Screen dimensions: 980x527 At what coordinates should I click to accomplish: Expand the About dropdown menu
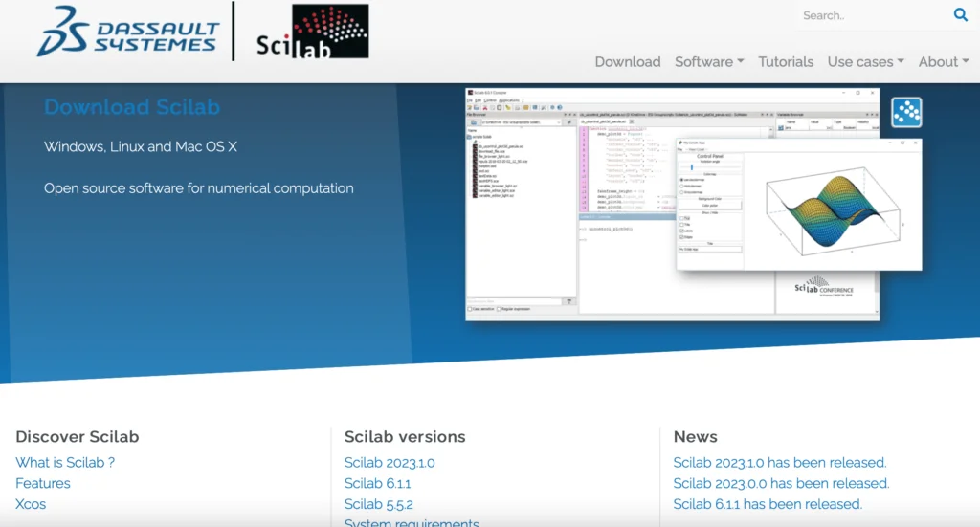[944, 62]
